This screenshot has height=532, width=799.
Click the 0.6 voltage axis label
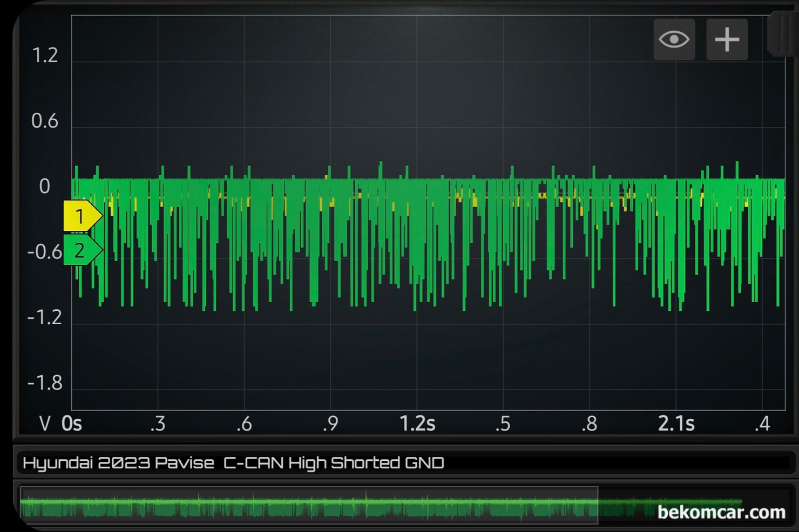click(45, 121)
